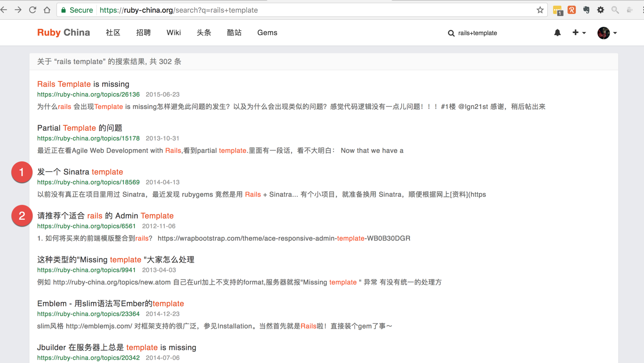Open result 'Partial Template 的问题'

coord(79,128)
